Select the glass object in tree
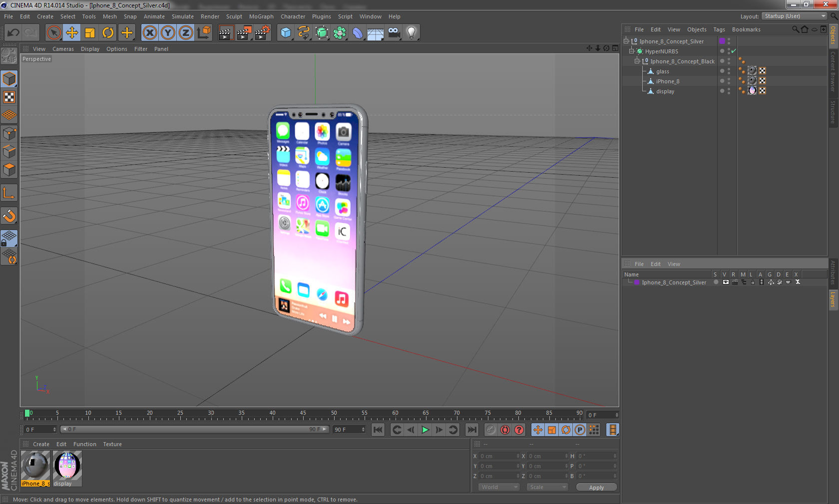Viewport: 839px width, 504px height. (662, 71)
